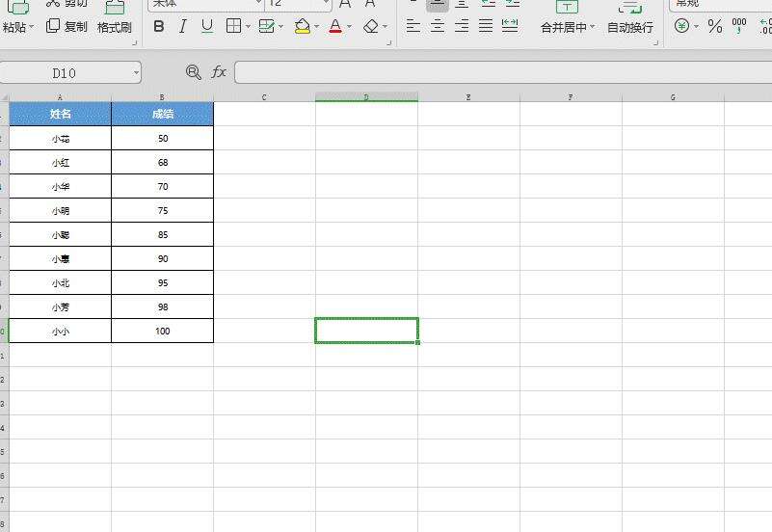Click the zoom magnifier icon beside fx
The height and width of the screenshot is (532, 772).
194,73
